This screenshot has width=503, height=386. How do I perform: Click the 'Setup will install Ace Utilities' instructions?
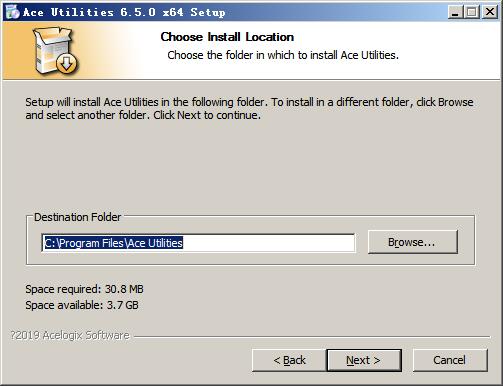249,109
